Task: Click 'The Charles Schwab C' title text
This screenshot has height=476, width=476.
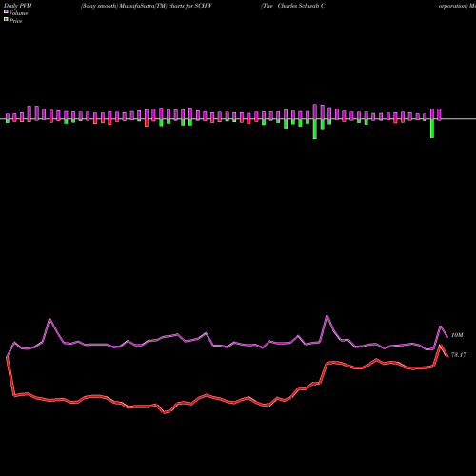Action: (x=293, y=6)
